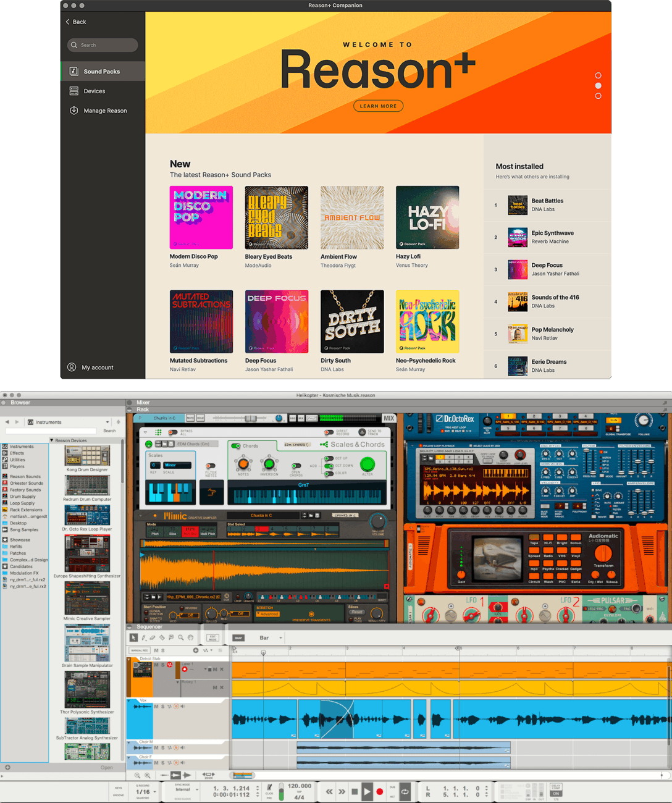Adjust the Chunks in C mixer level fader

click(x=250, y=418)
